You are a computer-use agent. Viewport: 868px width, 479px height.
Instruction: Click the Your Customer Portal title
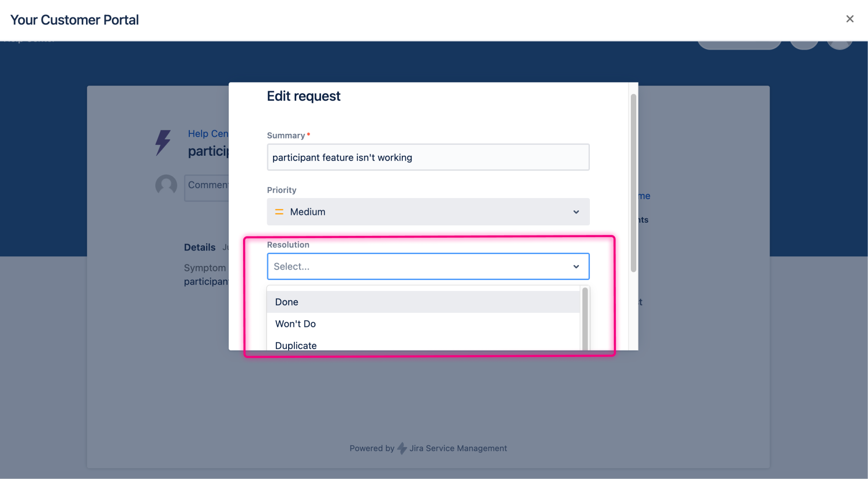75,20
